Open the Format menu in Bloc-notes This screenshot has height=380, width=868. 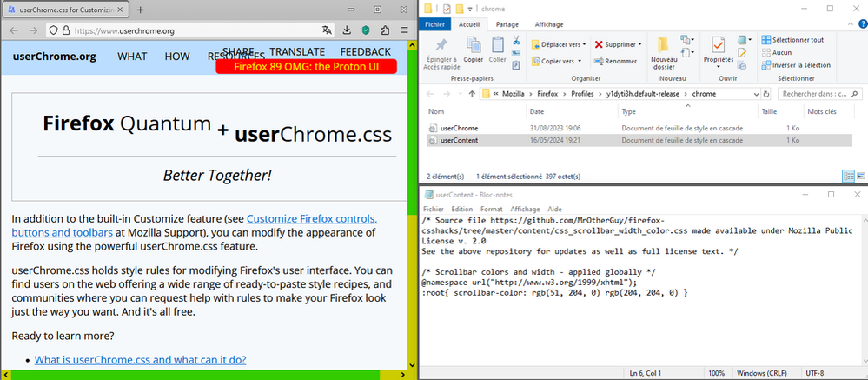[490, 209]
